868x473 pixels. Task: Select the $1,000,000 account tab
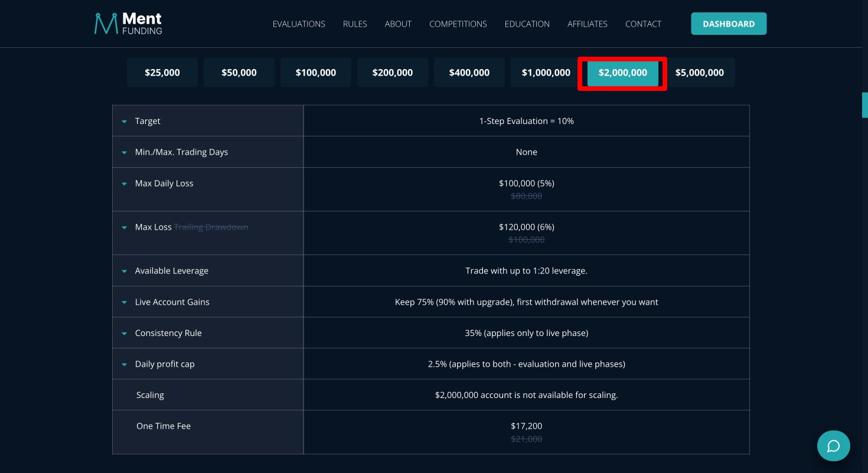pyautogui.click(x=546, y=73)
